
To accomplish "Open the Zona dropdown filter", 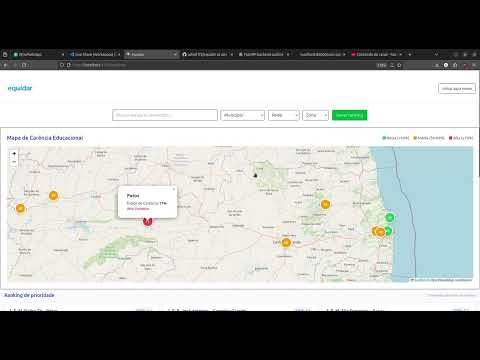I will click(315, 115).
